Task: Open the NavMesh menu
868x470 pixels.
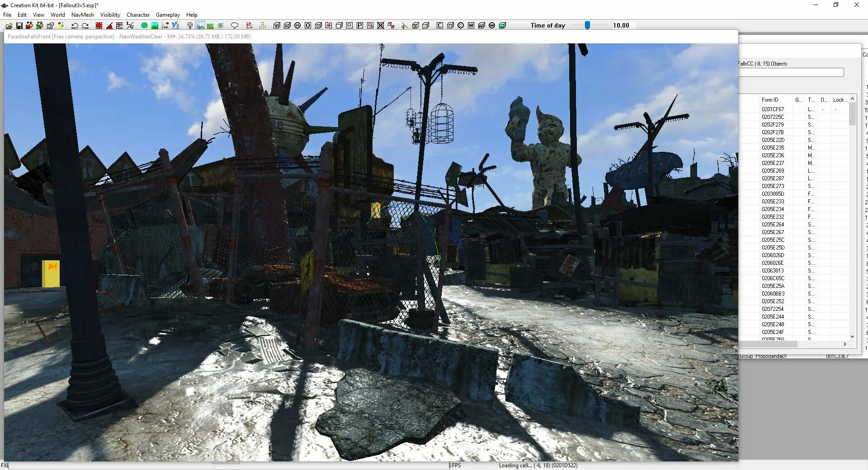Action: (83, 15)
